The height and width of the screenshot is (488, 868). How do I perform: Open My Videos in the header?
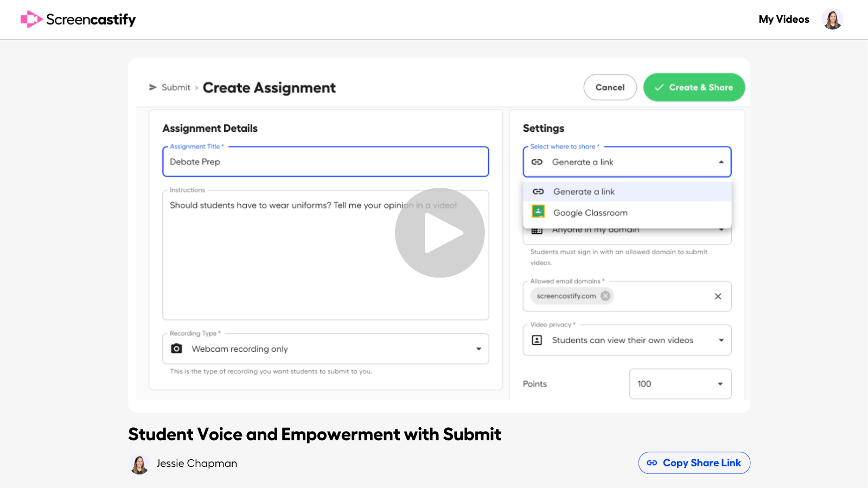pyautogui.click(x=783, y=20)
